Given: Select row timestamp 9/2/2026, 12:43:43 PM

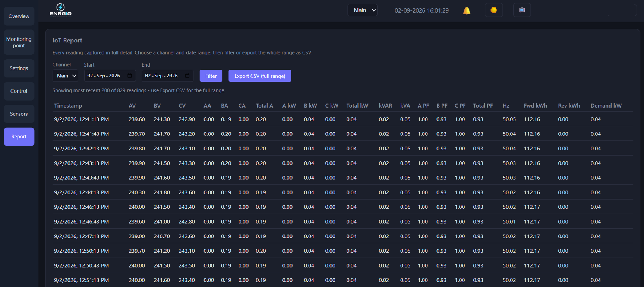Looking at the screenshot, I should tap(82, 178).
